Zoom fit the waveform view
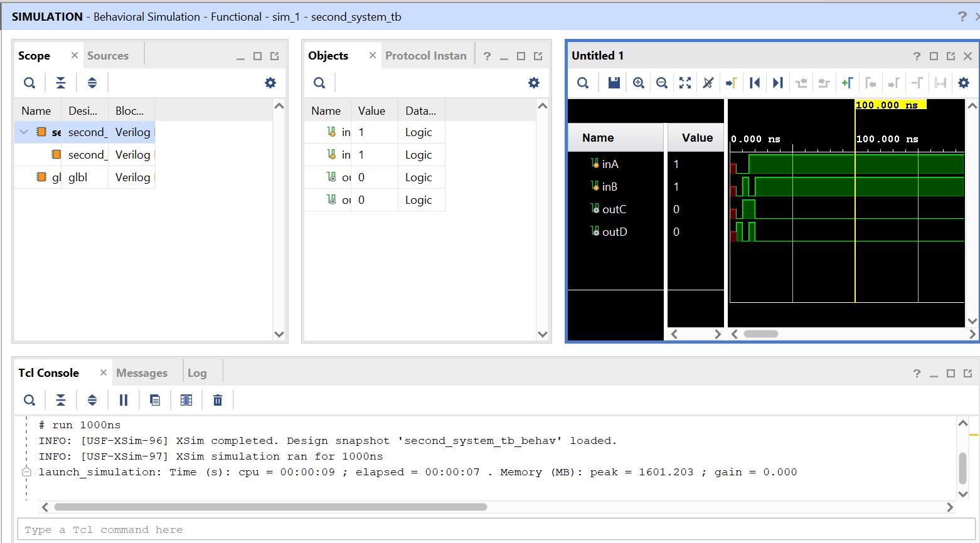Image resolution: width=980 pixels, height=543 pixels. 685,83
